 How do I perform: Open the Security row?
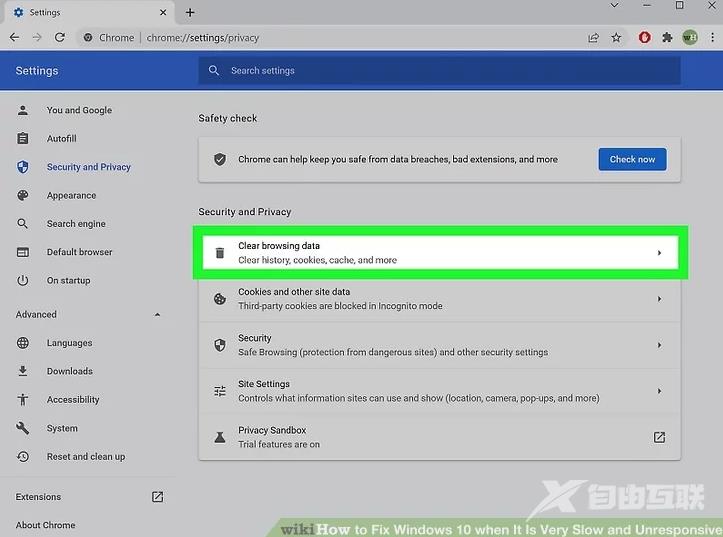(439, 345)
